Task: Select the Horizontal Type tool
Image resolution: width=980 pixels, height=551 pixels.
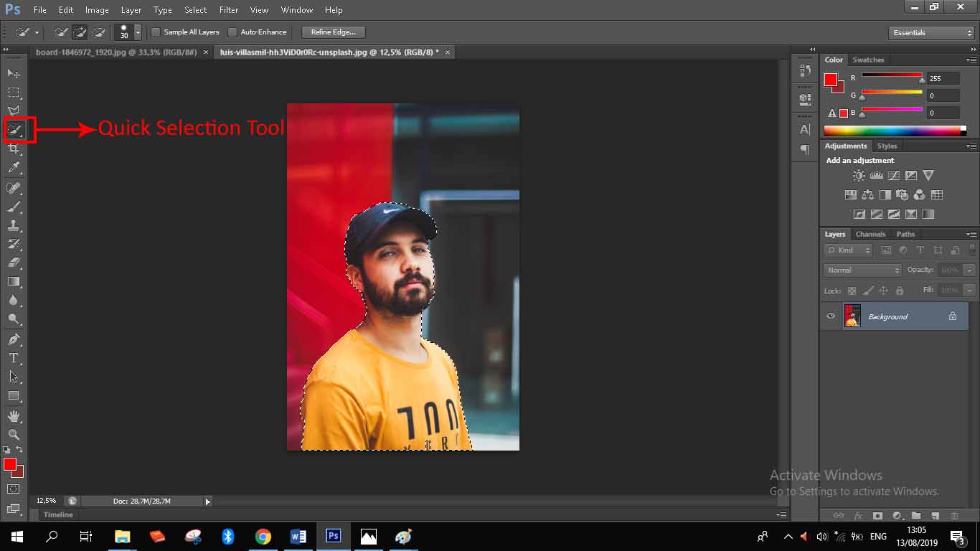Action: (x=14, y=358)
